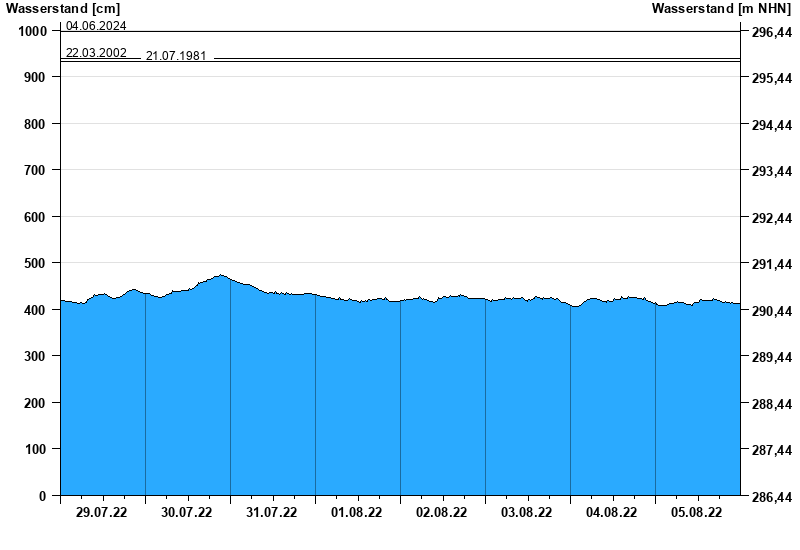Click the 30.07.22 date label
This screenshot has width=800, height=550.
click(x=187, y=513)
